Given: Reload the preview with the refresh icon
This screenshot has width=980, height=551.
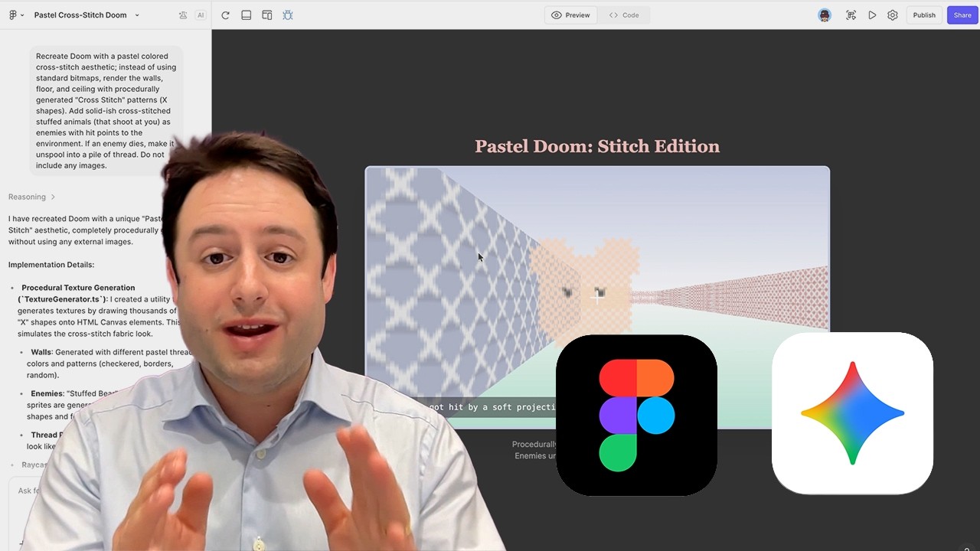Looking at the screenshot, I should (x=225, y=15).
